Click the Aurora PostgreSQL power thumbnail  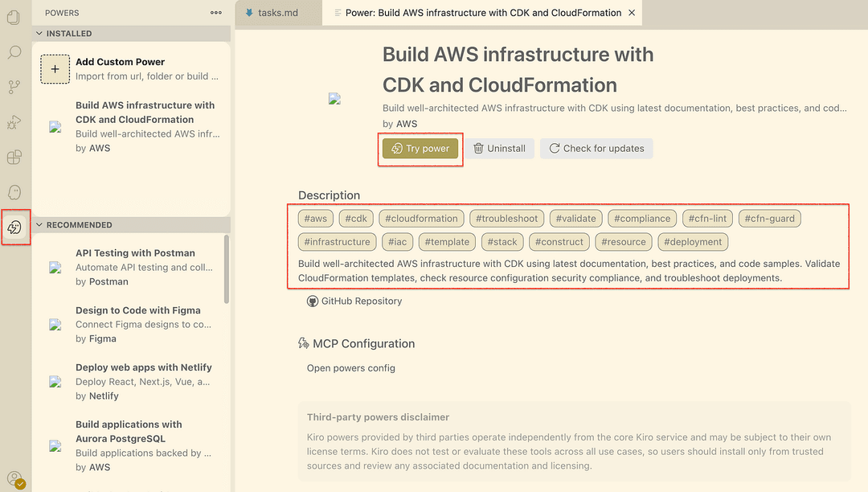tap(55, 445)
